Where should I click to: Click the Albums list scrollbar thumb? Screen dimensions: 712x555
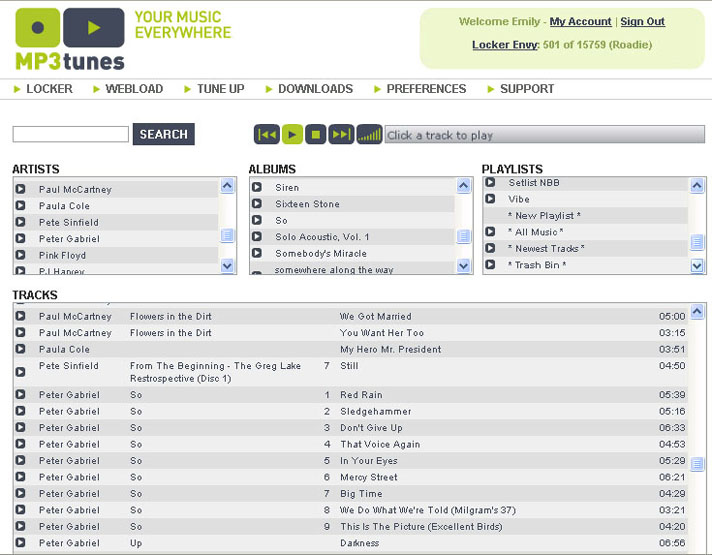point(463,236)
